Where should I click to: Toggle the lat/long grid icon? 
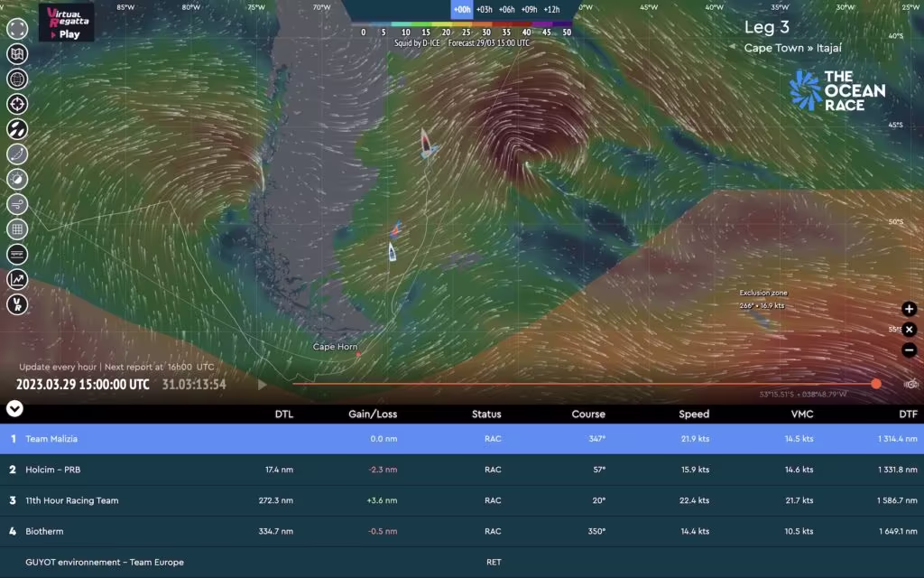pyautogui.click(x=17, y=229)
